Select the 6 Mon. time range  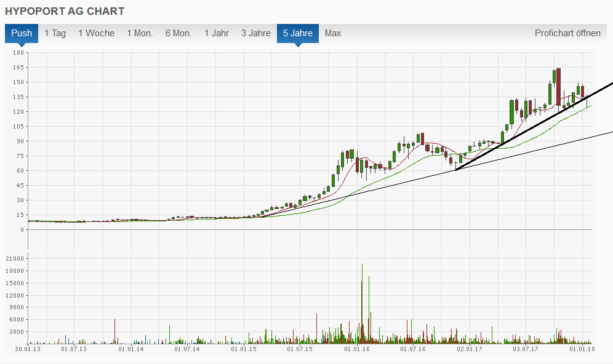pyautogui.click(x=178, y=33)
